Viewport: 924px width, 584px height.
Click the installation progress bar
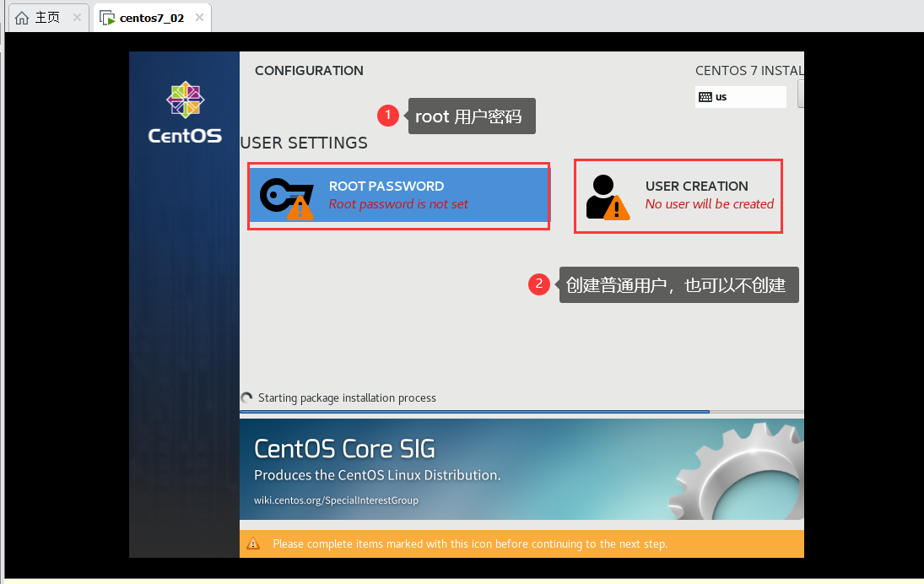tap(521, 412)
